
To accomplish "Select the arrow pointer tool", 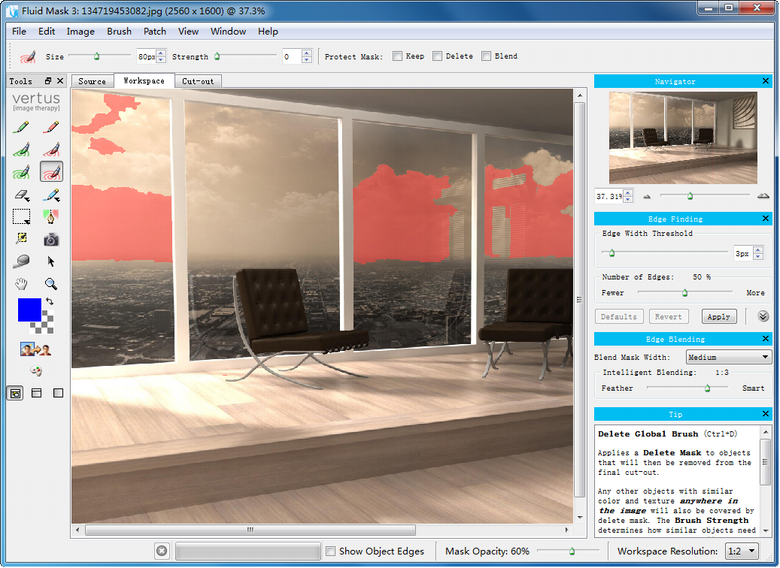I will [51, 261].
